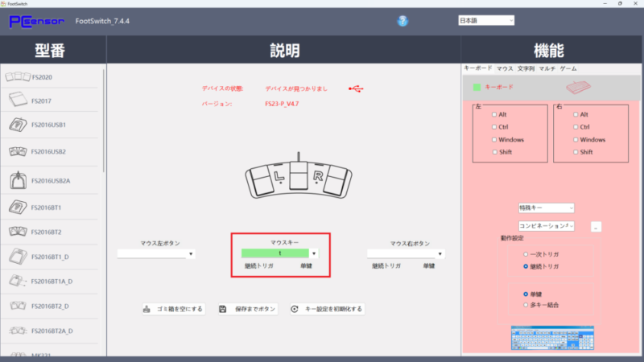Viewport: 644px width, 362px height.
Task: Switch to the マルチ tab
Action: [x=547, y=68]
